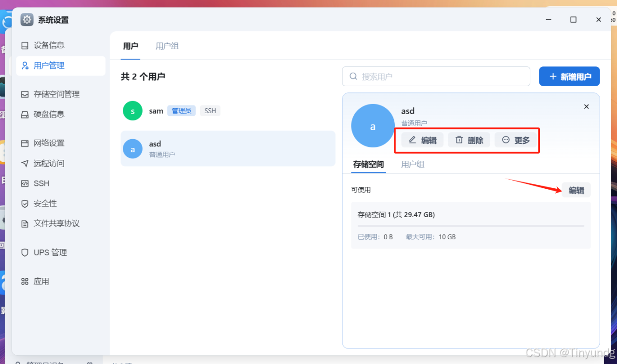Open the 更多 more options menu
The width and height of the screenshot is (617, 364).
pyautogui.click(x=516, y=140)
